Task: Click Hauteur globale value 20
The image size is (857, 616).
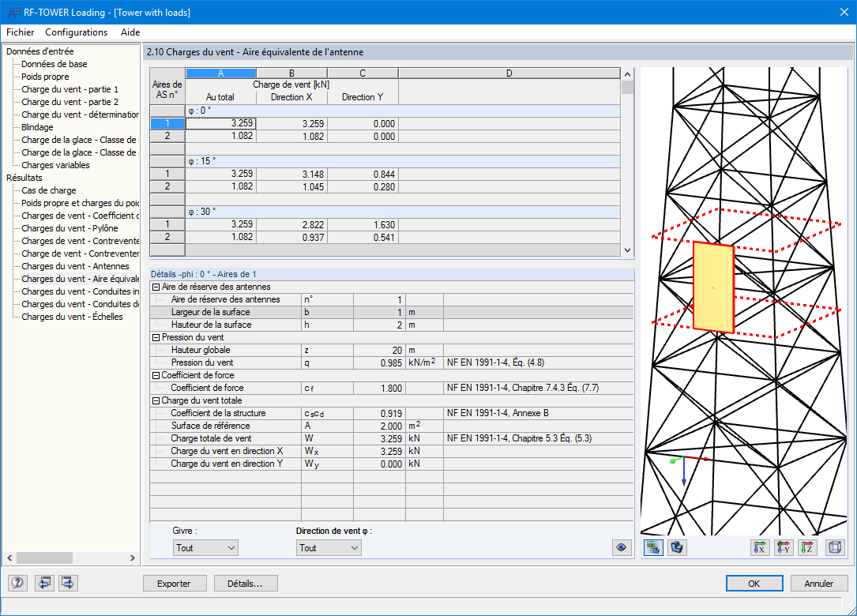Action: coord(379,350)
